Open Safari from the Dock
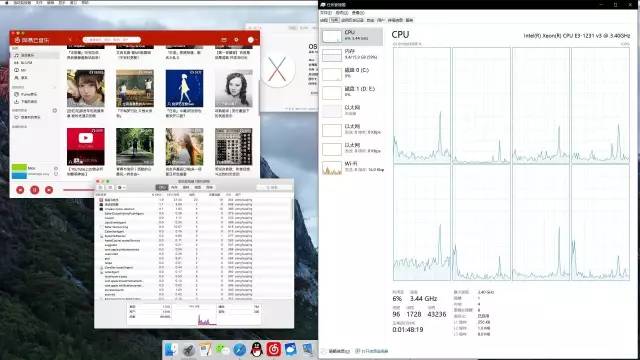 point(240,350)
